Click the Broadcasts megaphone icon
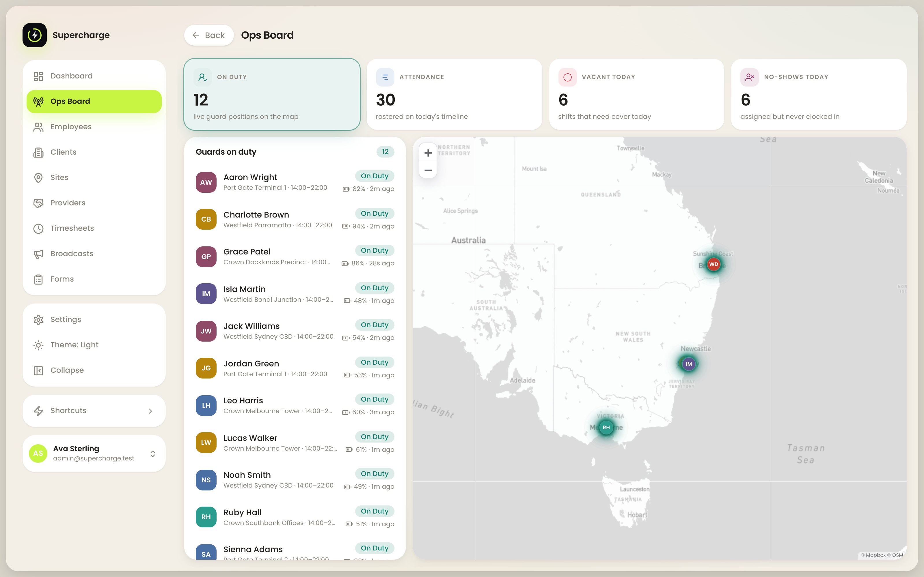The height and width of the screenshot is (577, 924). (x=38, y=254)
